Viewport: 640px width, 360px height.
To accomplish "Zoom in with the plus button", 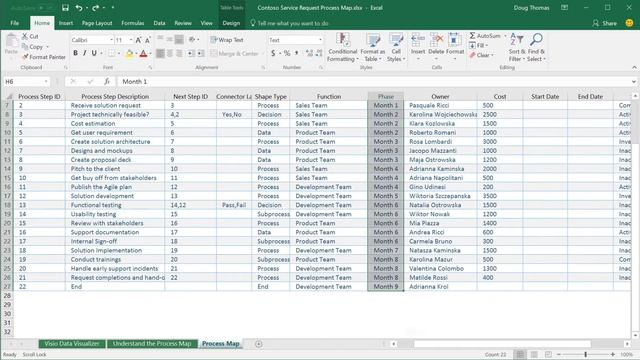I will click(613, 354).
